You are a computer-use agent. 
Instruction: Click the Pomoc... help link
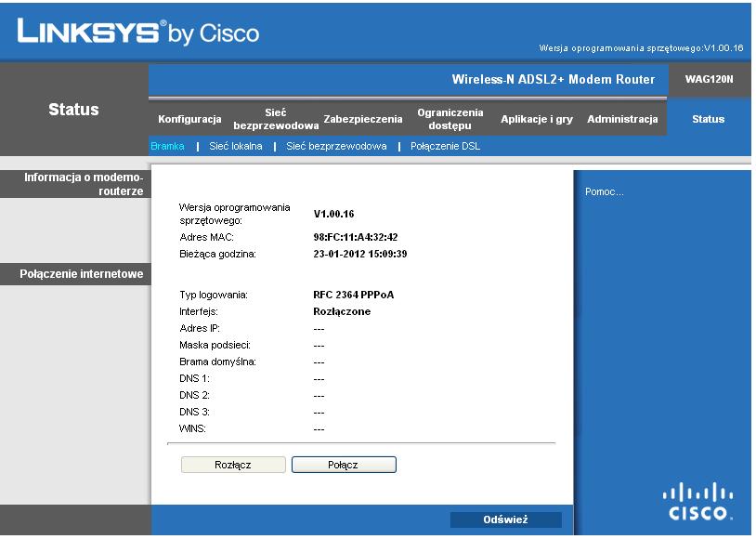coord(604,192)
